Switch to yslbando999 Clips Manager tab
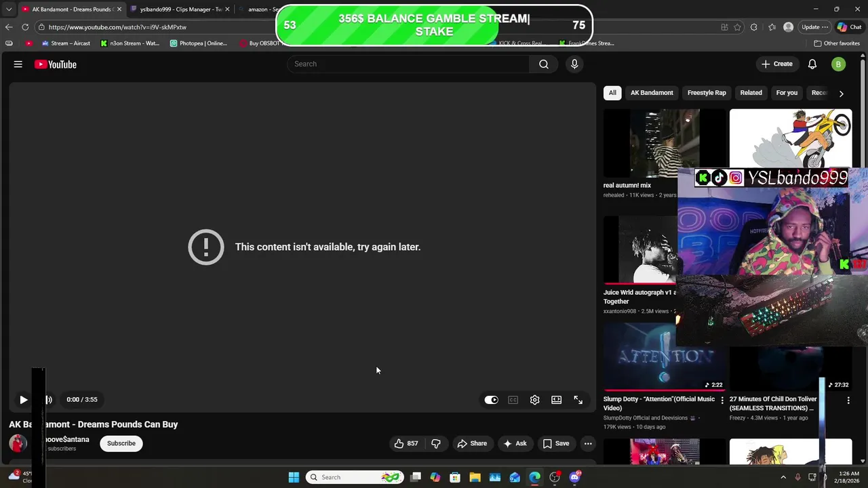Viewport: 868px width, 488px height. (180, 9)
